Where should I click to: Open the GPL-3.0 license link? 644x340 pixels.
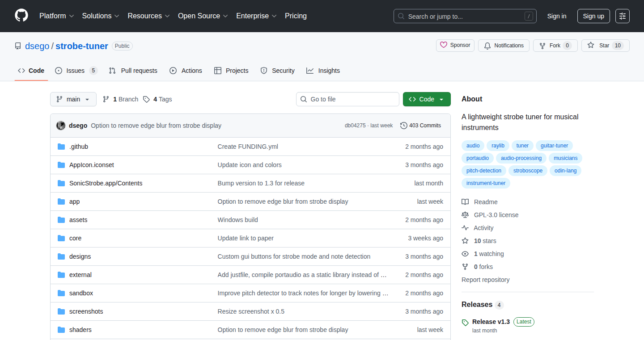click(490, 215)
